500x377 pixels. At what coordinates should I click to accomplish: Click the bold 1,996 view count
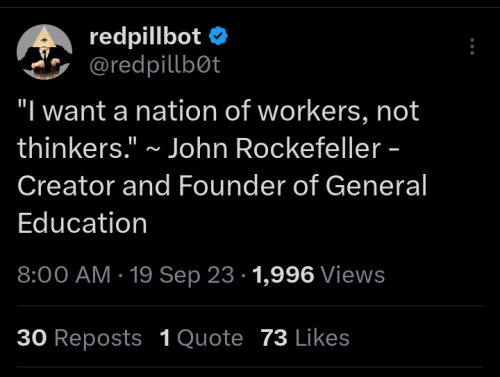pyautogui.click(x=283, y=275)
